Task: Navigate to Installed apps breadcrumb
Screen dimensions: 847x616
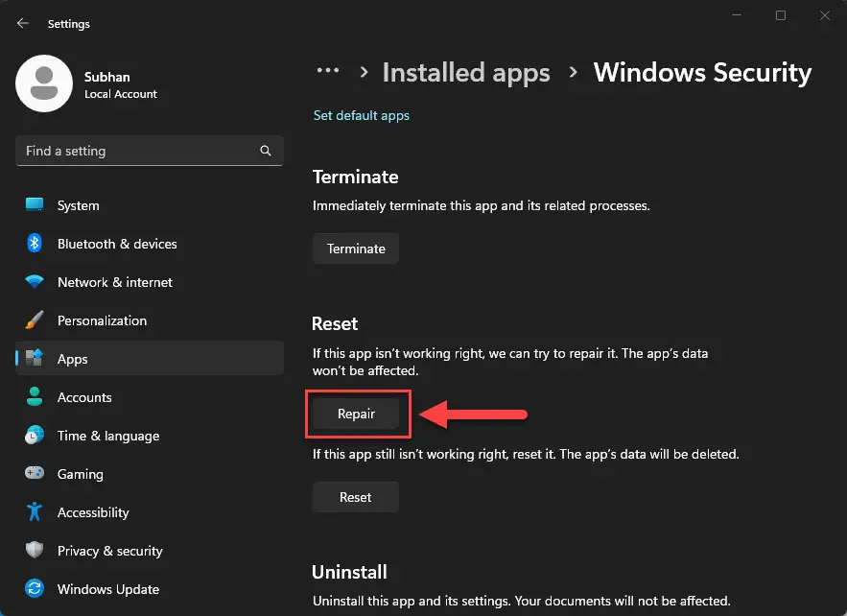Action: (466, 73)
